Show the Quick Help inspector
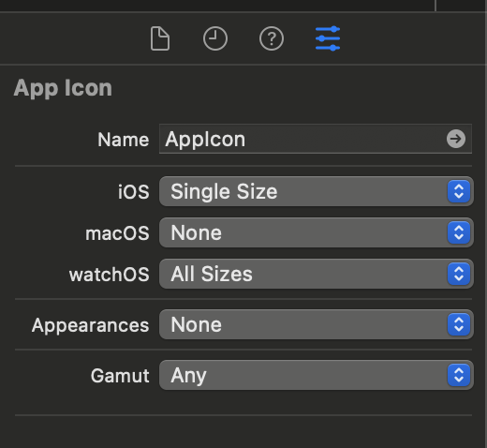This screenshot has width=487, height=448. point(272,38)
